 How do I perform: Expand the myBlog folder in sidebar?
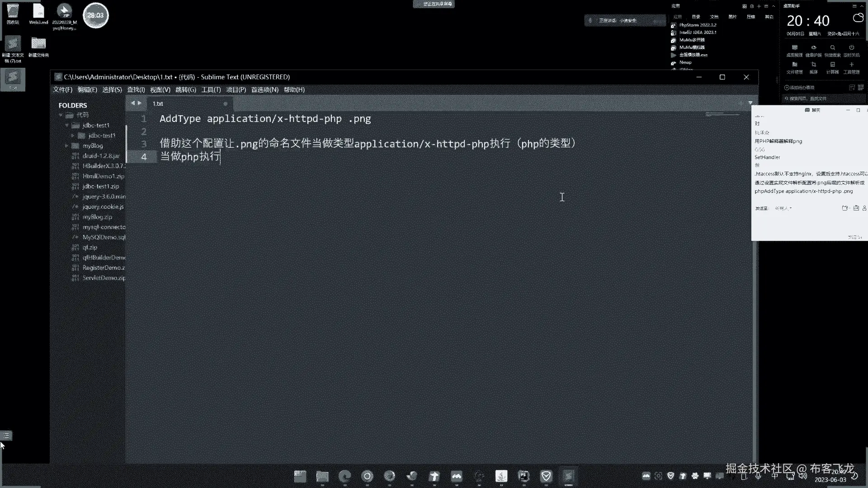[67, 145]
